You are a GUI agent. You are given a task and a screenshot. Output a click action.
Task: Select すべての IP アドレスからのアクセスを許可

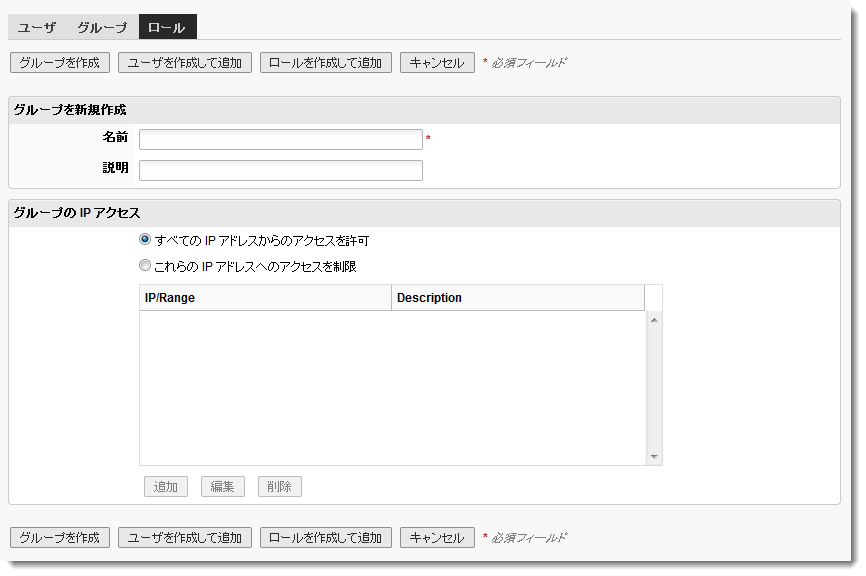(x=143, y=240)
